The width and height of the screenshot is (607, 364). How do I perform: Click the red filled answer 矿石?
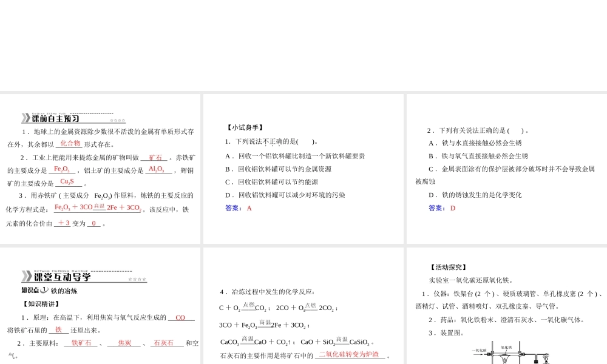[155, 158]
